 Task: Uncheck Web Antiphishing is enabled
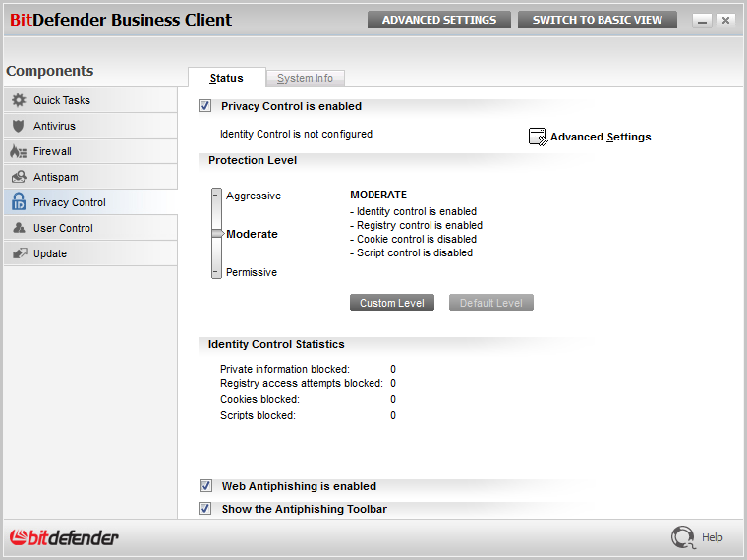(x=205, y=486)
